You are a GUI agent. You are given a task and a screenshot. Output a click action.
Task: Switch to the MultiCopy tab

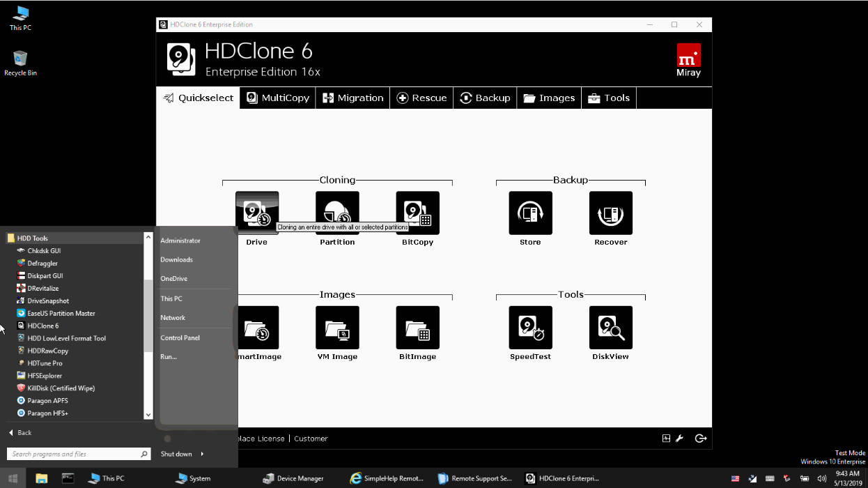(278, 98)
